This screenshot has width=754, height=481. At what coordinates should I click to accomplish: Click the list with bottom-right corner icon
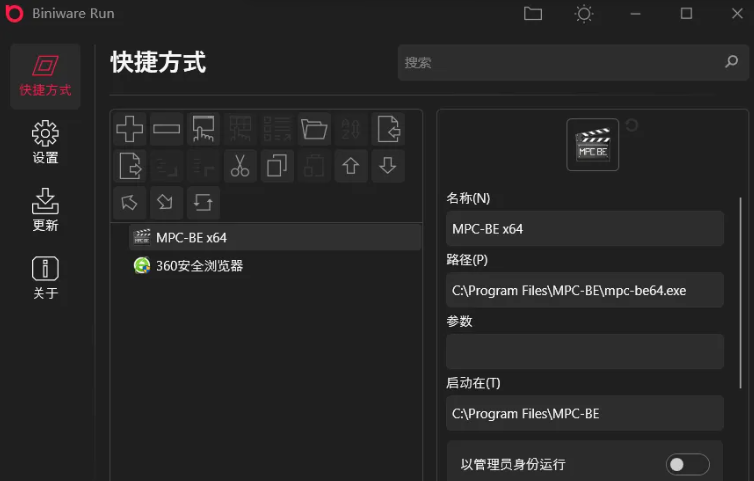click(166, 166)
